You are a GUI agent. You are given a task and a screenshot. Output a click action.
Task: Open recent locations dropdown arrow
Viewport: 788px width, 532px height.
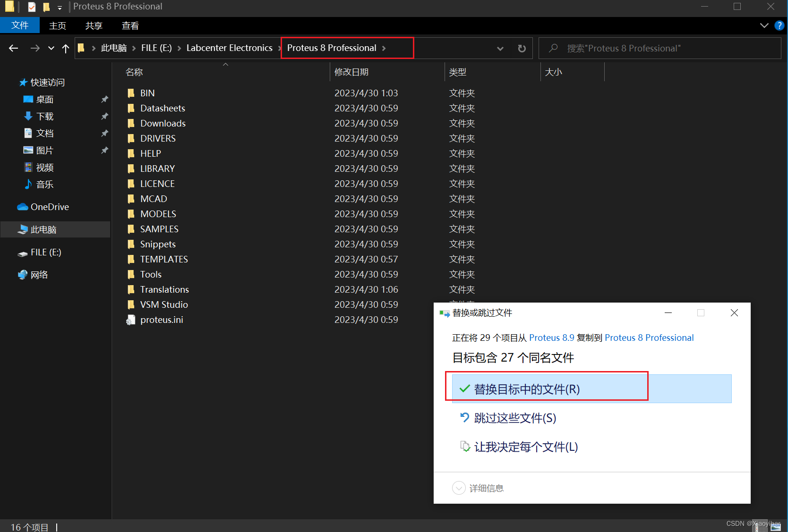point(51,48)
